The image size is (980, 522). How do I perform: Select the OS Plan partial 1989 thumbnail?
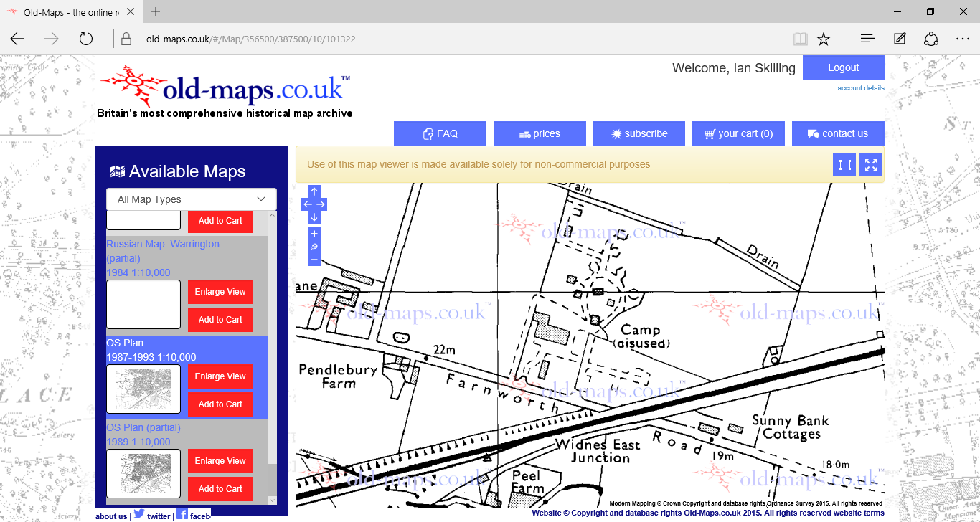point(143,473)
